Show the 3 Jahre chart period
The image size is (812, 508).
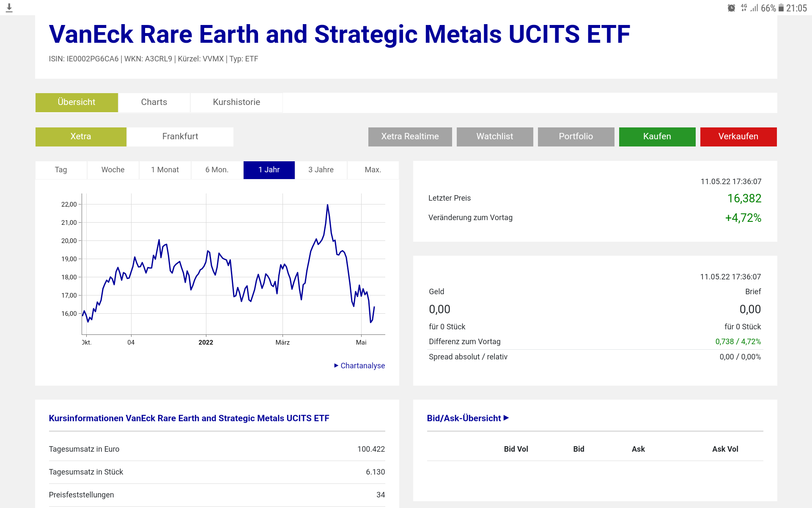[x=321, y=170]
